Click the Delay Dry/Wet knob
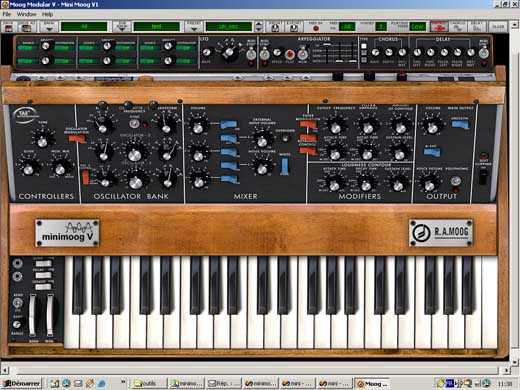Screen dimensions: 520x390 pos(470,52)
